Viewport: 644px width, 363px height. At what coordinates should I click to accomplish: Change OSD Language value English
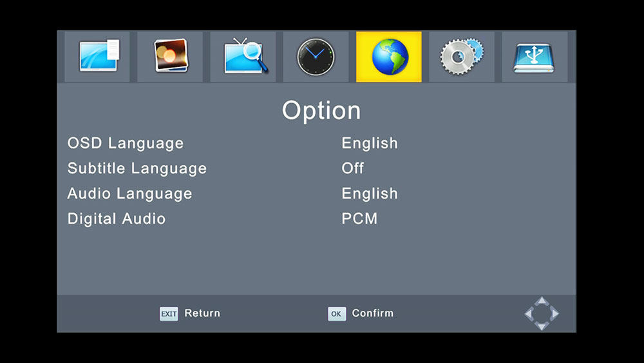(370, 143)
